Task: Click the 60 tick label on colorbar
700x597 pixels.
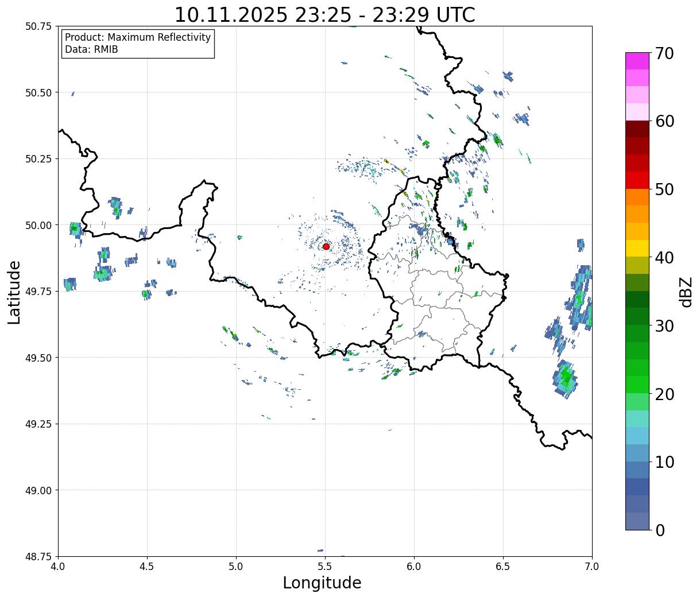Action: tap(664, 121)
